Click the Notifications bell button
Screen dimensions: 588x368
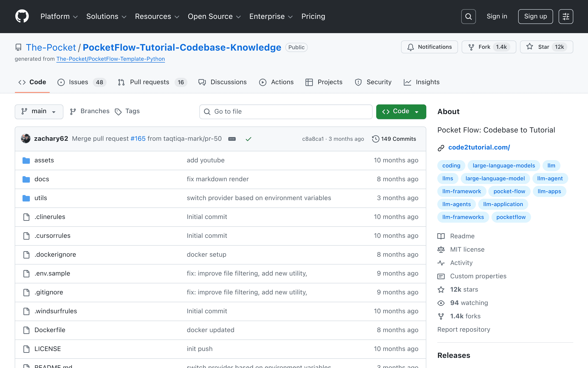point(429,47)
